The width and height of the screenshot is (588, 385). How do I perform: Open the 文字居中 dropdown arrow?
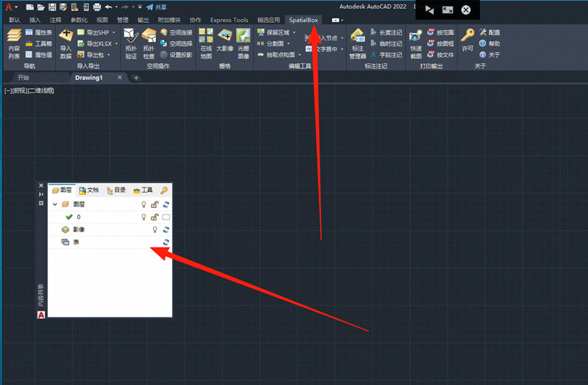click(x=342, y=49)
